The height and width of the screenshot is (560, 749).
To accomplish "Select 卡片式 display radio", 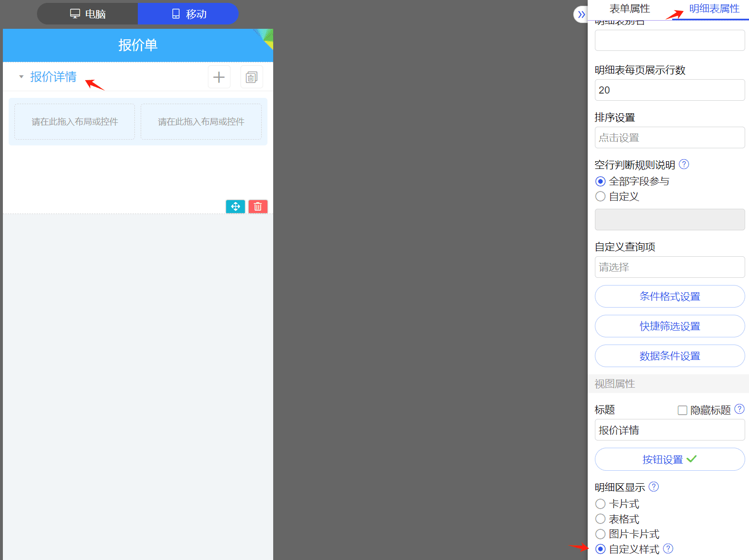I will 600,504.
